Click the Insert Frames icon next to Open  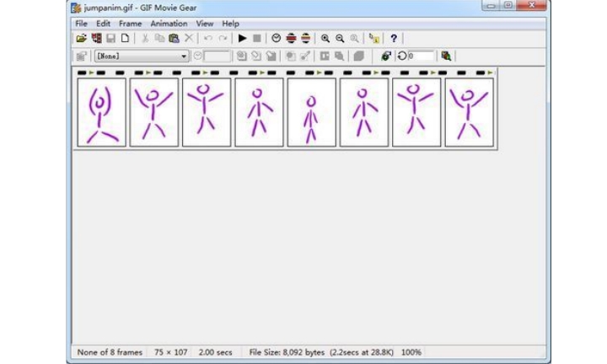[96, 38]
